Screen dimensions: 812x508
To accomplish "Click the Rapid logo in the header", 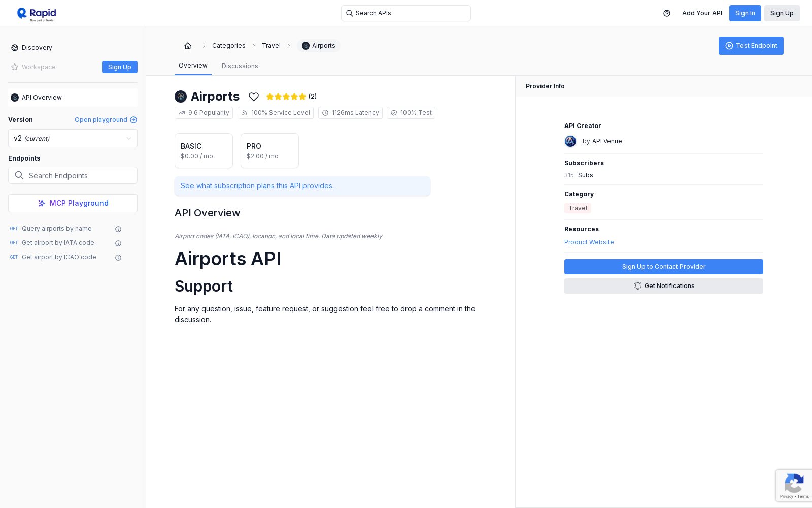I will [37, 14].
